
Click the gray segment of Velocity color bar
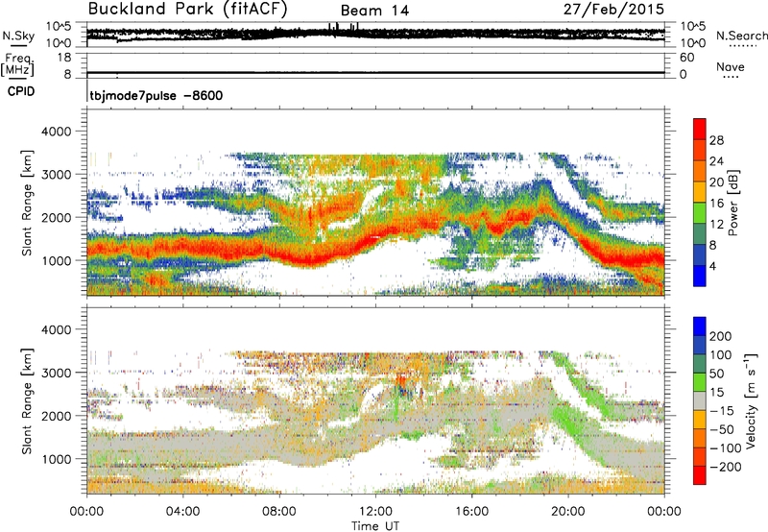coord(700,401)
